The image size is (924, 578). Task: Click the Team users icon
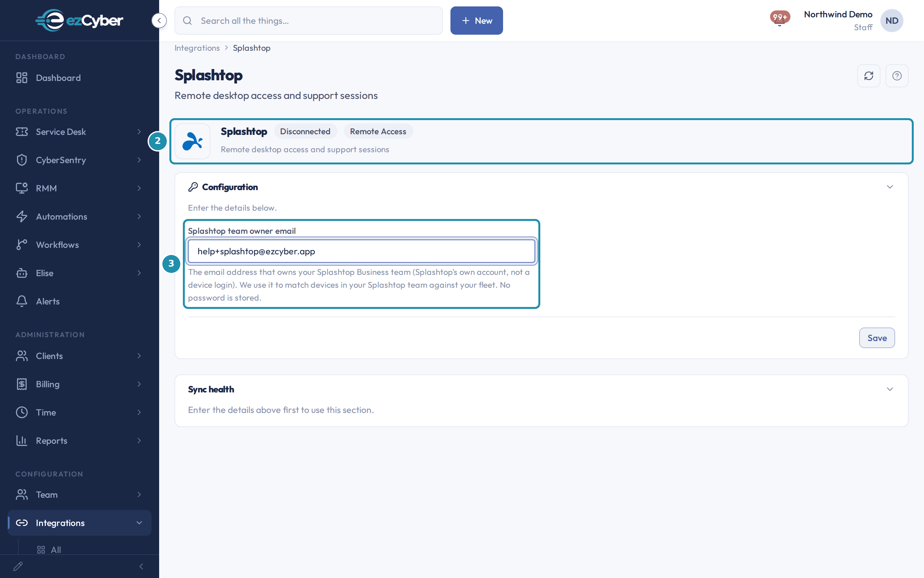[22, 495]
